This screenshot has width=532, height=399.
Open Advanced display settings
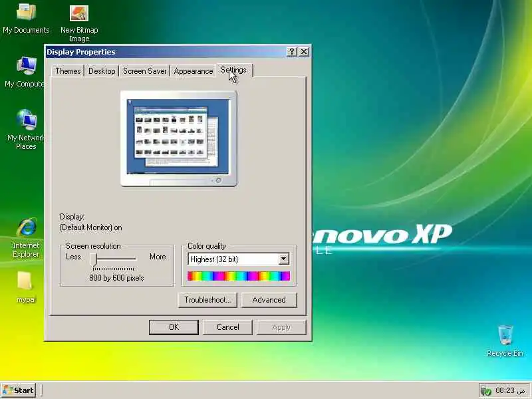(x=269, y=300)
